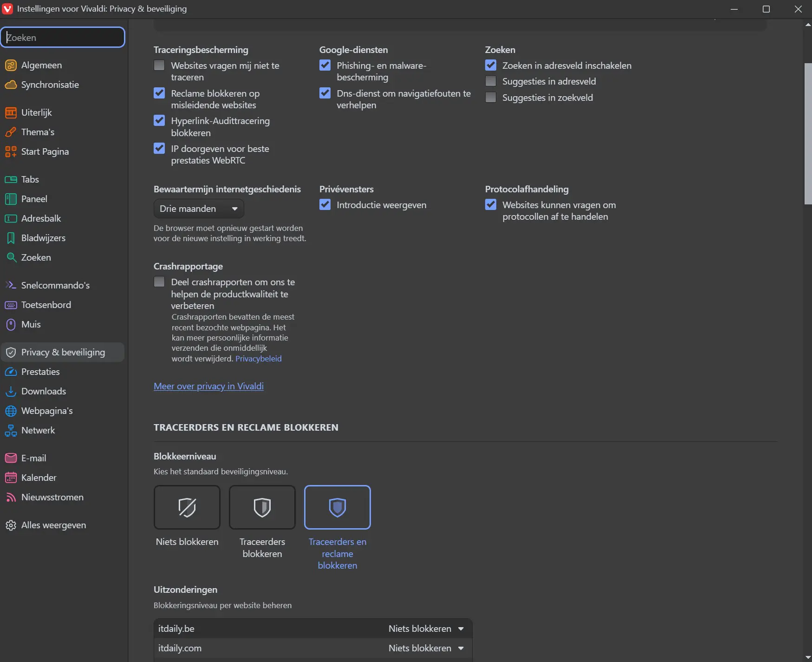Toggle Dns-dienst om navigatiefouten te verhelpen
This screenshot has height=662, width=812.
[x=325, y=93]
